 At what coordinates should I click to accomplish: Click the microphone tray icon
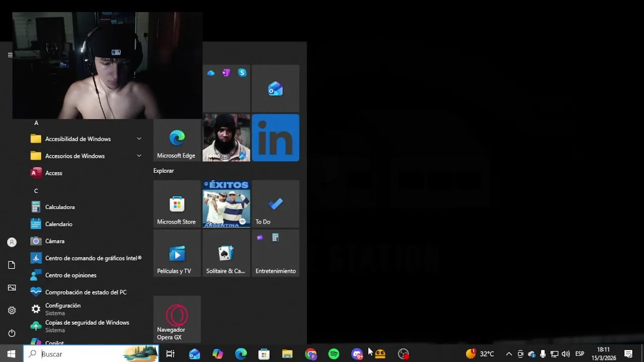pyautogui.click(x=543, y=354)
